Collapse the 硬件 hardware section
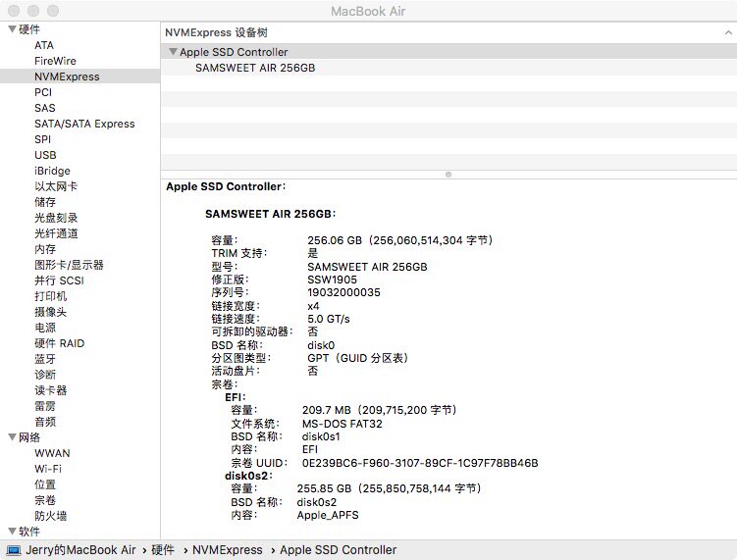 [x=12, y=29]
